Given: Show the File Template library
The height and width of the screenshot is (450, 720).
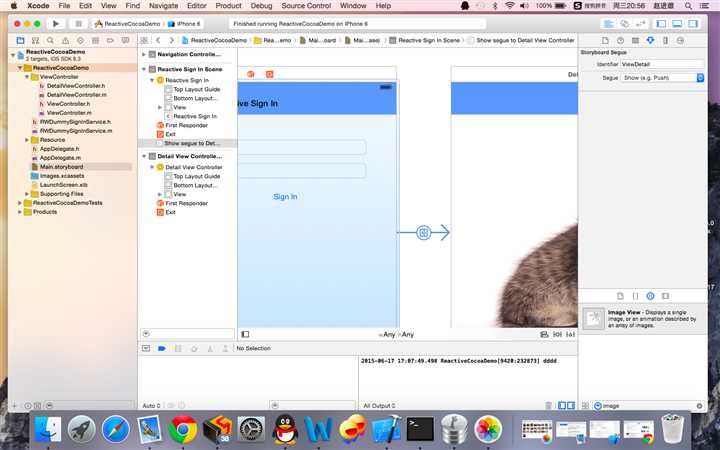Looking at the screenshot, I should (620, 296).
